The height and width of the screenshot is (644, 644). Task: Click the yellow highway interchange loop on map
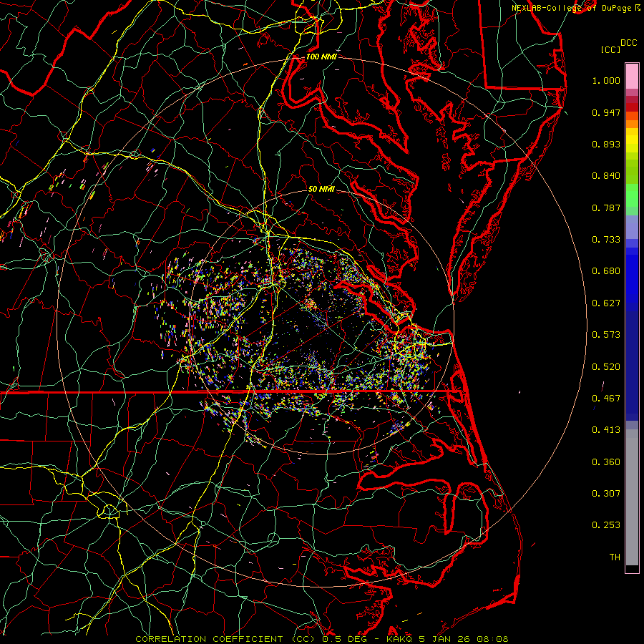pos(109,511)
